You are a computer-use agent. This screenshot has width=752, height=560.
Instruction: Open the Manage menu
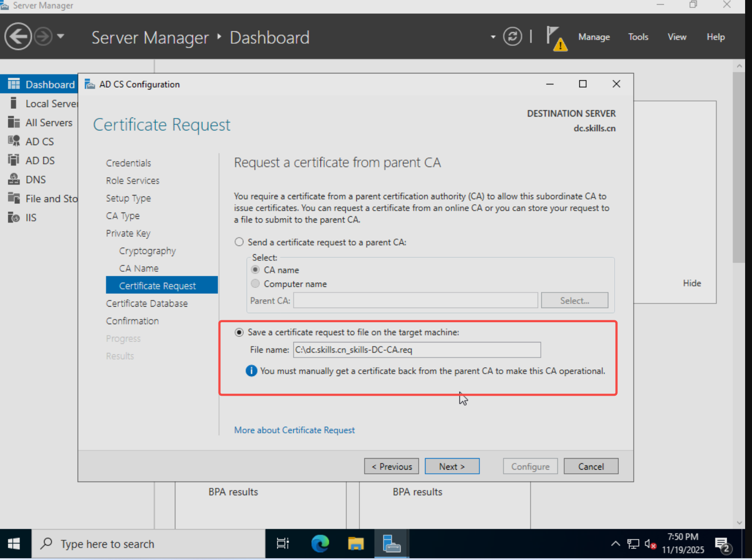594,37
